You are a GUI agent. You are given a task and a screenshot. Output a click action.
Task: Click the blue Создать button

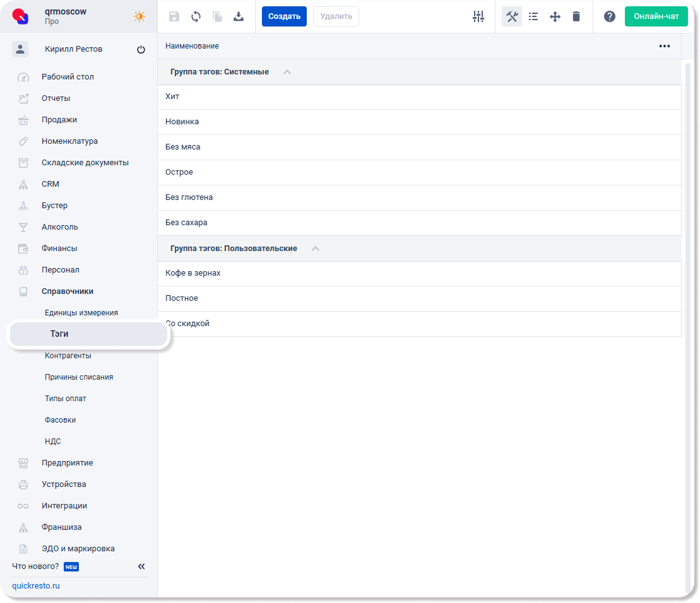pyautogui.click(x=284, y=16)
